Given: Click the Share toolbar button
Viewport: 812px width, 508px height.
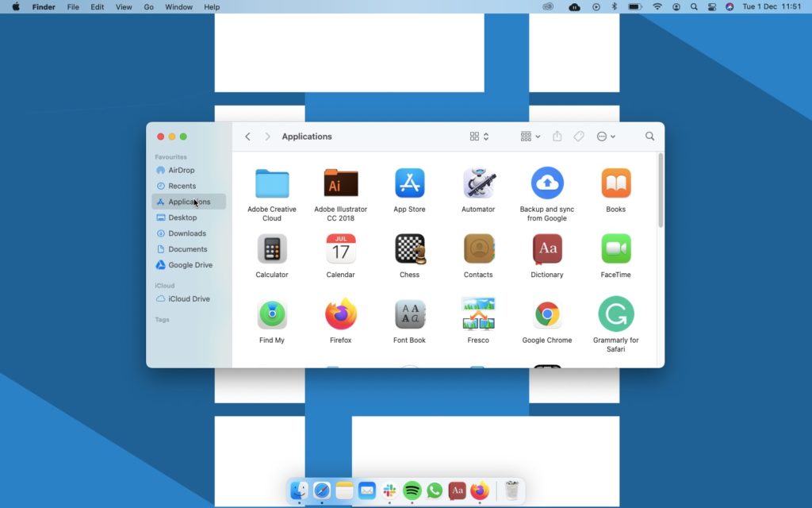Looking at the screenshot, I should coord(557,137).
